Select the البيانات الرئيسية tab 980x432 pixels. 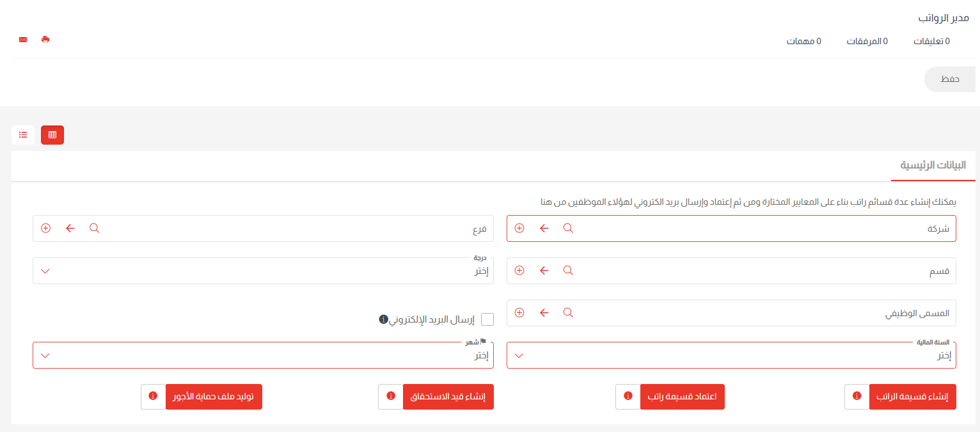pos(933,165)
